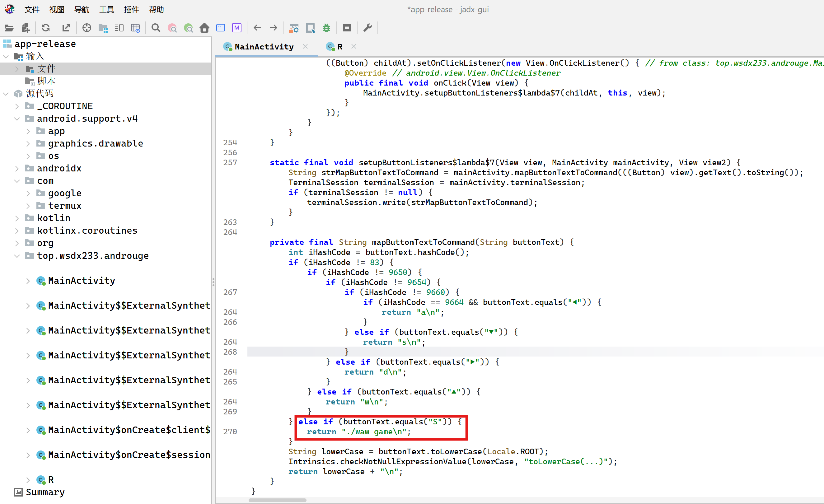824x504 pixels.
Task: Open the debugger green bug icon
Action: coord(326,28)
